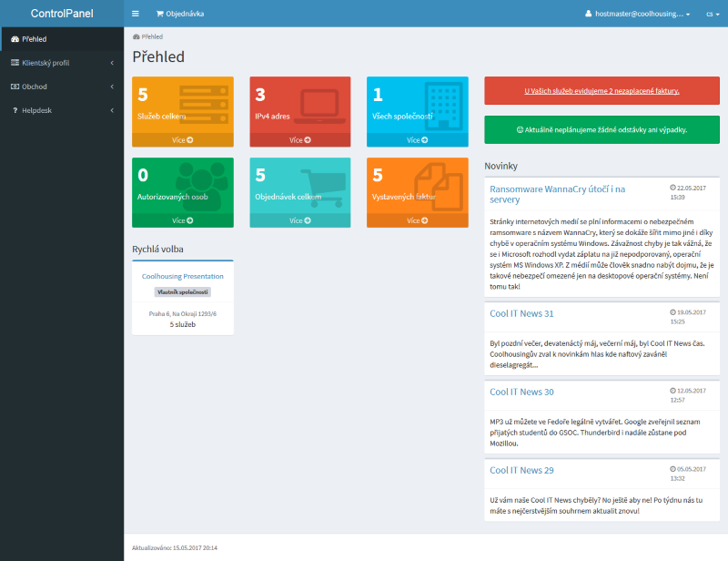
Task: Expand the Helpdesk sidebar chevron
Action: (x=112, y=110)
